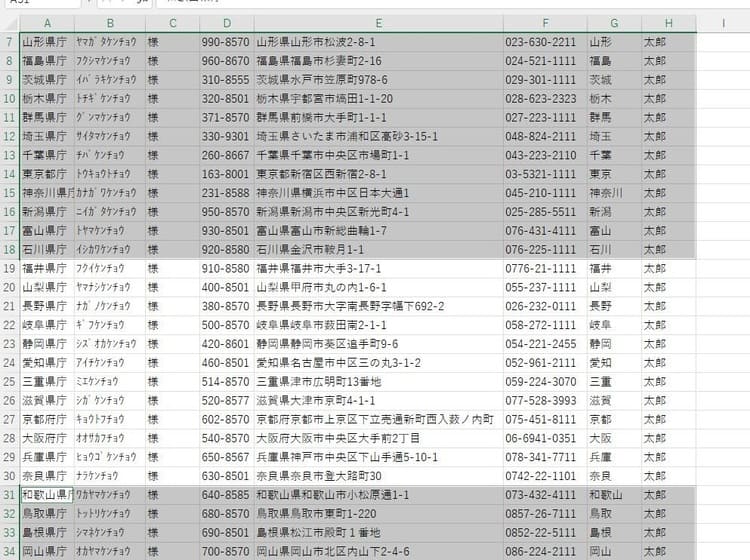The width and height of the screenshot is (750, 560).
Task: Click empty cell I in row 20
Action: (723, 287)
